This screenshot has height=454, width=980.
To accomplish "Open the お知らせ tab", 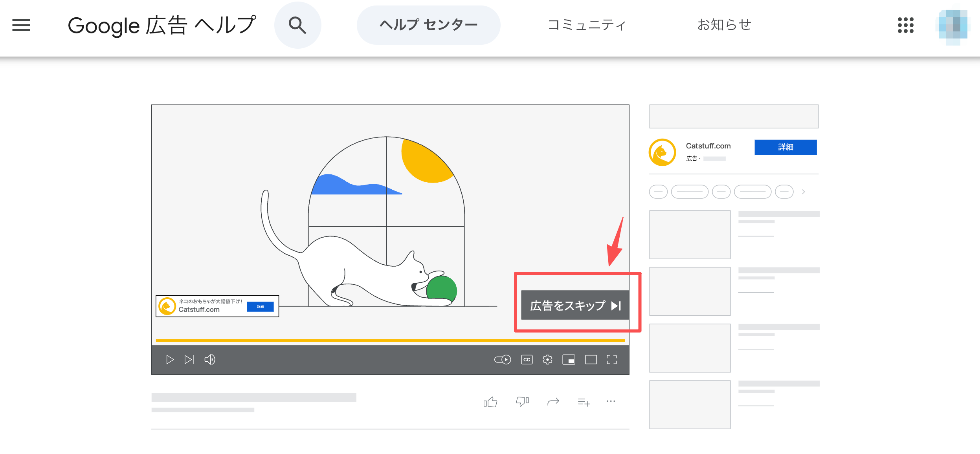I will (x=724, y=25).
